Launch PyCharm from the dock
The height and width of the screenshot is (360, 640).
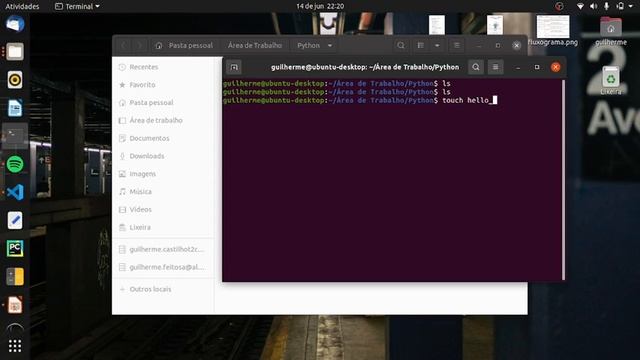[15, 249]
